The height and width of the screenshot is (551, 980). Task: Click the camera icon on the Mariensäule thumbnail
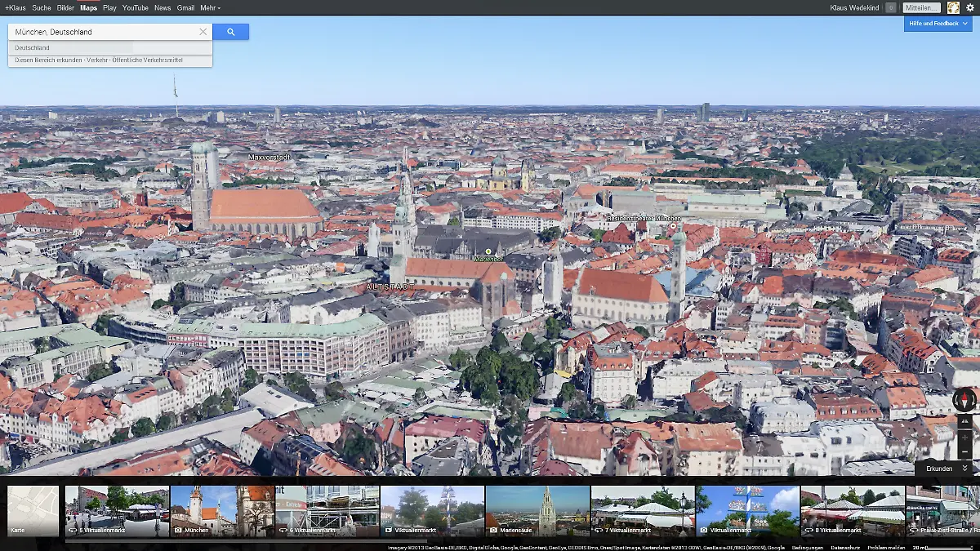pyautogui.click(x=493, y=530)
